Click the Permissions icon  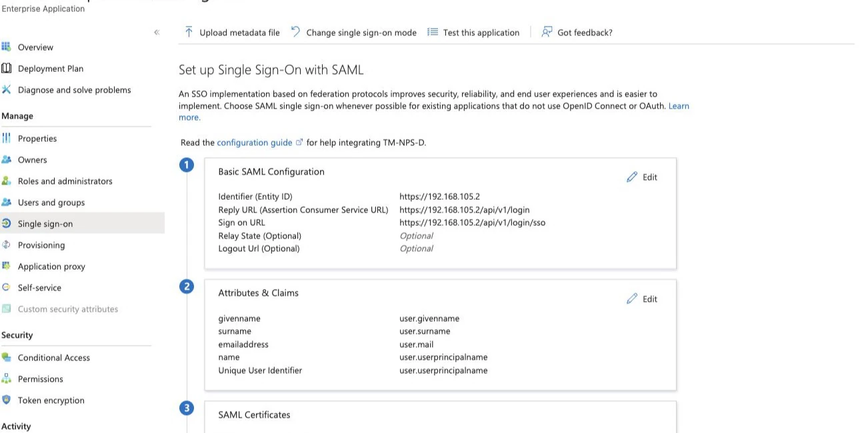[x=6, y=378]
